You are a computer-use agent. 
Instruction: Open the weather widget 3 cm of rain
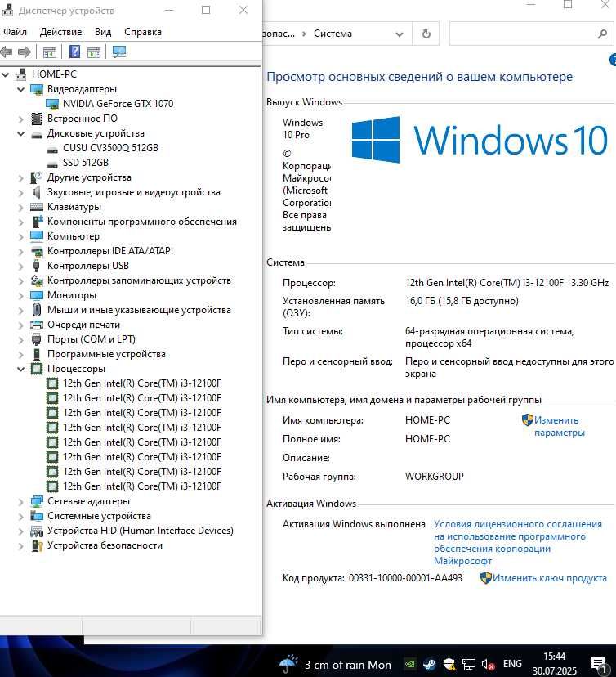pyautogui.click(x=335, y=665)
